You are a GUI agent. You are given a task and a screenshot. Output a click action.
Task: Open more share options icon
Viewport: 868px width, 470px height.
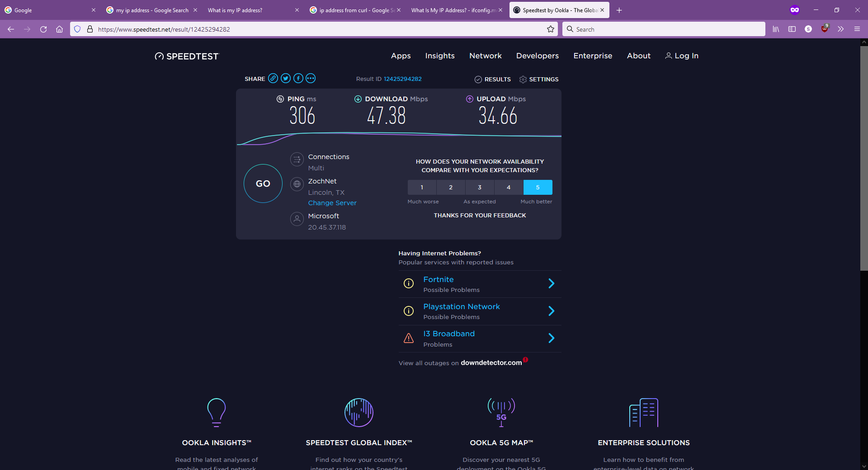pyautogui.click(x=311, y=78)
